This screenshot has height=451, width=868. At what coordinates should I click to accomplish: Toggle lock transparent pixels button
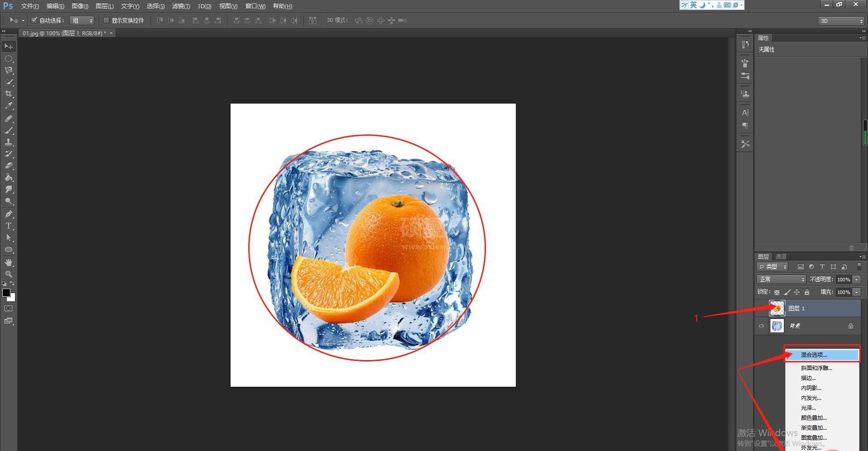click(x=777, y=292)
